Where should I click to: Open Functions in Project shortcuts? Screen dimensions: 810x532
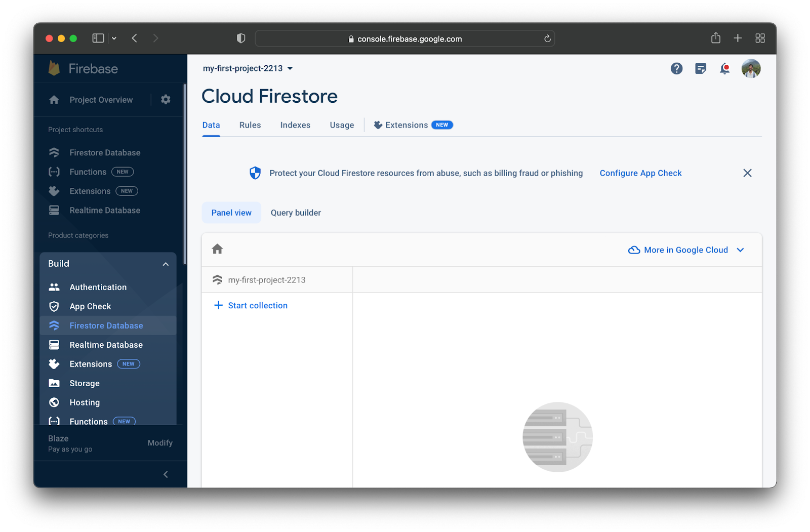tap(91, 172)
